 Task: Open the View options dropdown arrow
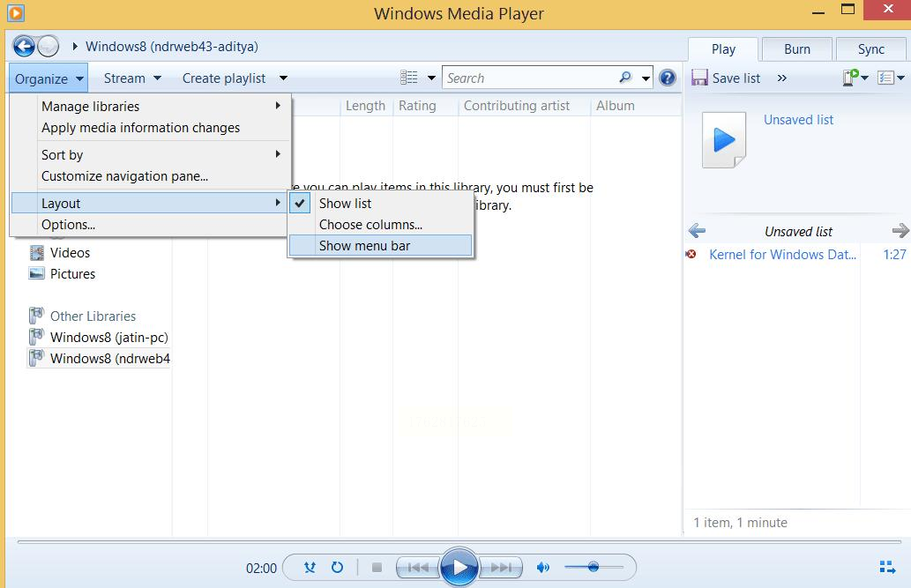[431, 78]
